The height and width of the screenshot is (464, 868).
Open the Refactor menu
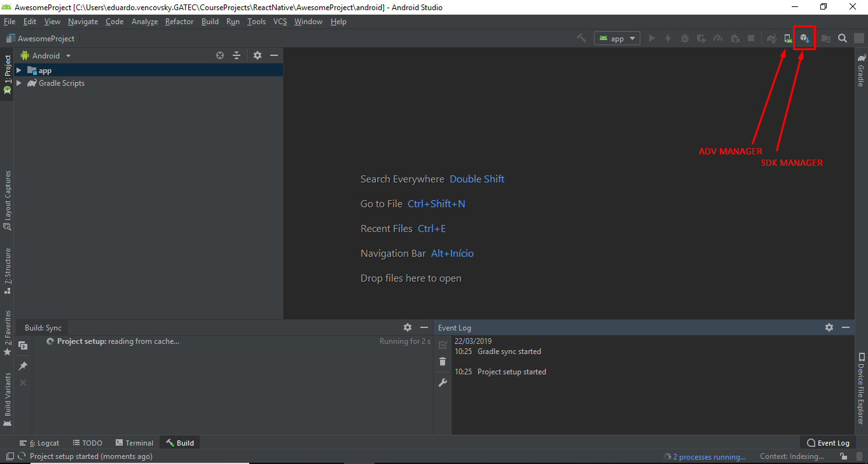point(179,22)
